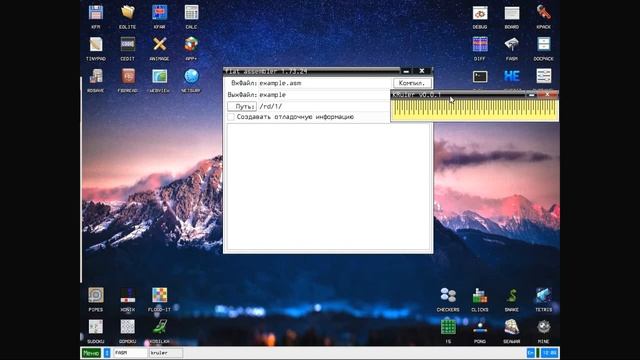Open the NETSURF globe icon
The height and width of the screenshot is (360, 640).
click(191, 76)
